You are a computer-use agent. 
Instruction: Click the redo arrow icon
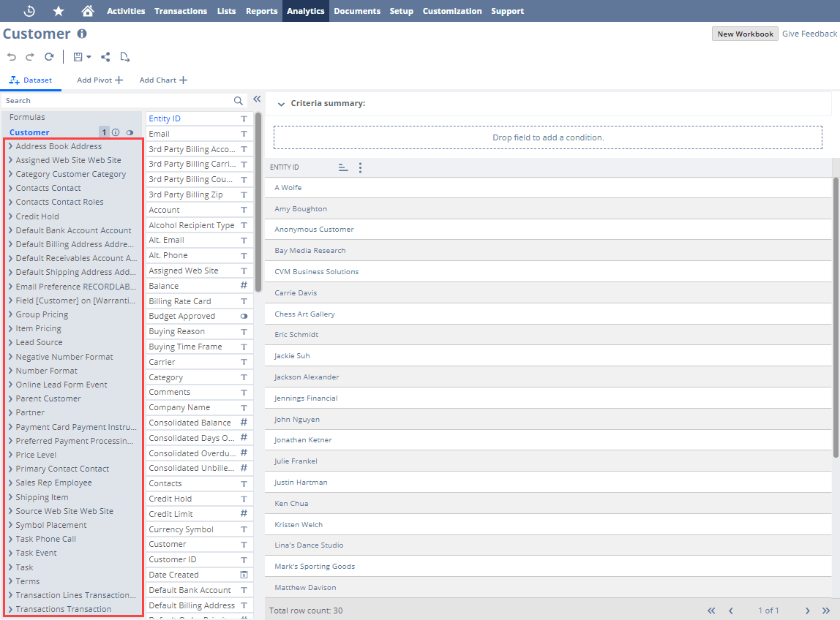pyautogui.click(x=30, y=57)
